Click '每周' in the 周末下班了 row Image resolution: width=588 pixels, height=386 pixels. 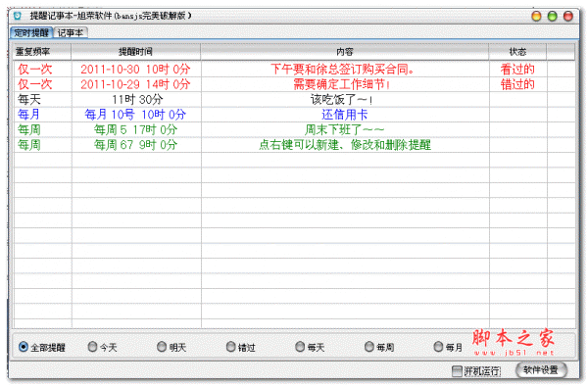[x=29, y=130]
